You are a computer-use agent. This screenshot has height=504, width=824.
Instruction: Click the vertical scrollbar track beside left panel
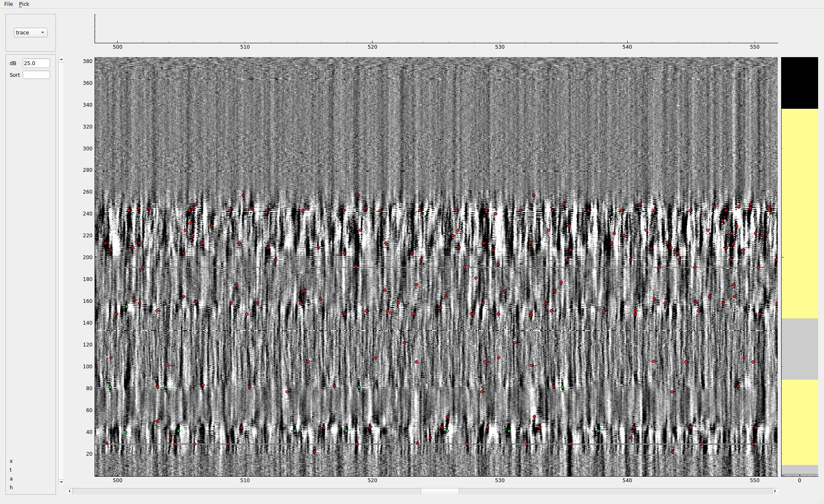61,269
